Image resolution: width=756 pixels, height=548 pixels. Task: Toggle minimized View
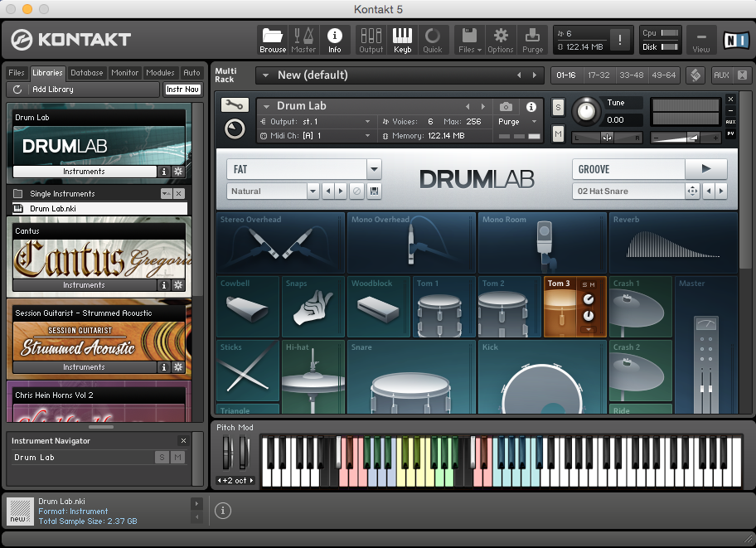[701, 41]
